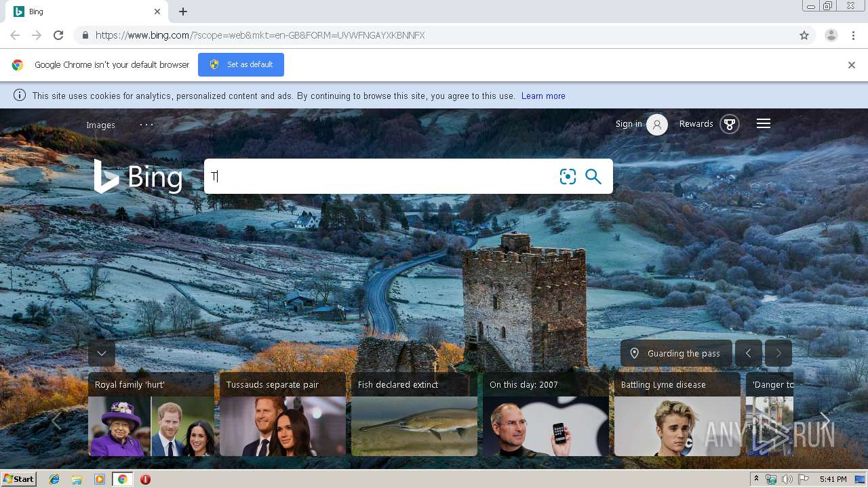Viewport: 868px width, 488px height.
Task: Launch Internet Explorer from taskbar
Action: 54,479
